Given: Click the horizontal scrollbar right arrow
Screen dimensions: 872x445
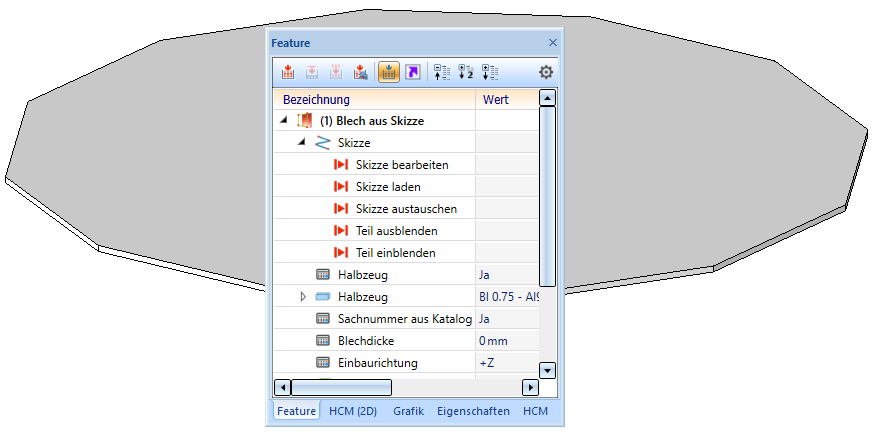Looking at the screenshot, I should pos(530,387).
